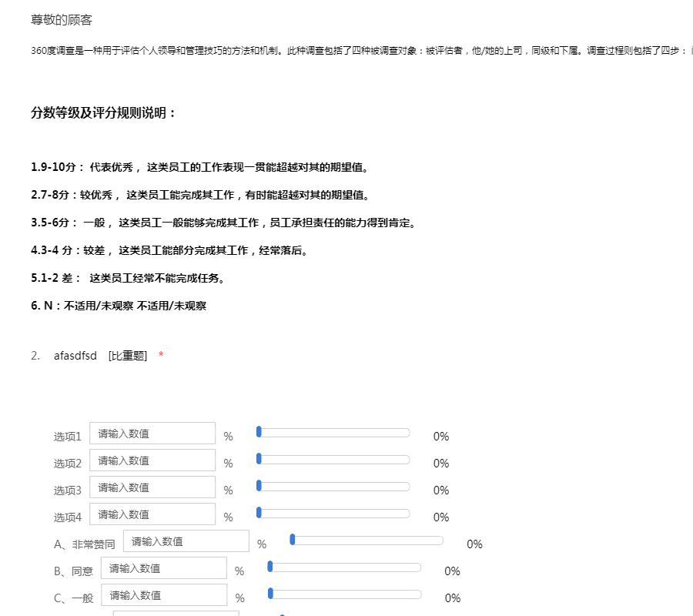This screenshot has height=616, width=693.
Task: Click the C、一般 slider bar
Action: [346, 594]
